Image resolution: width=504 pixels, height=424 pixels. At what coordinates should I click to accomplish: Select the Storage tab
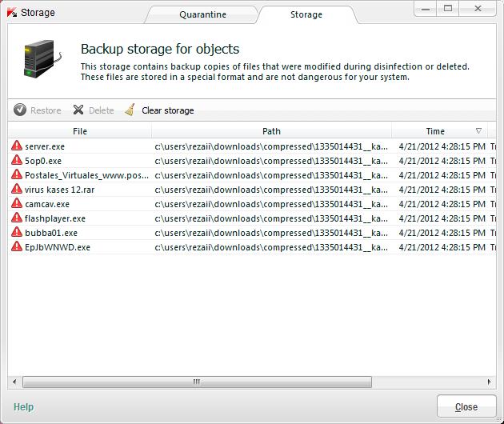(306, 14)
